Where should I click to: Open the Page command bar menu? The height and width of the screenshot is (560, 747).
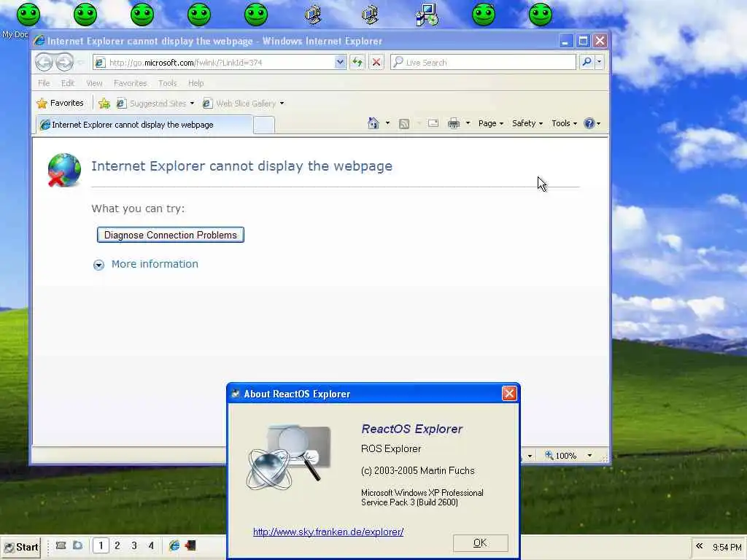(491, 123)
